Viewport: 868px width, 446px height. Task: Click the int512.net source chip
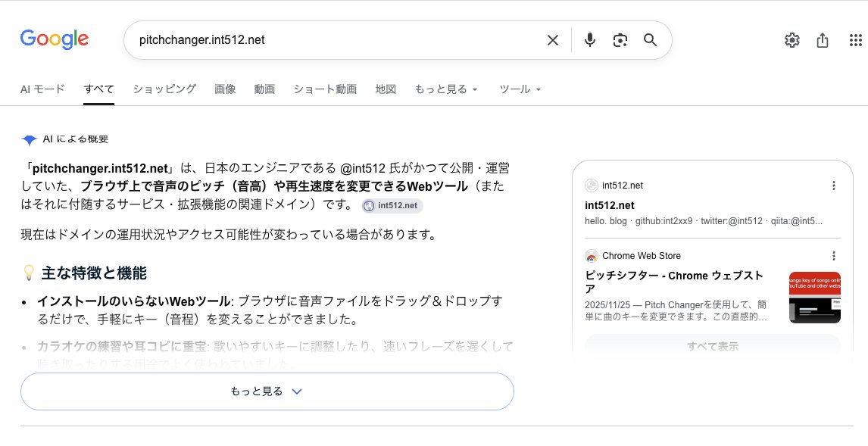click(392, 205)
